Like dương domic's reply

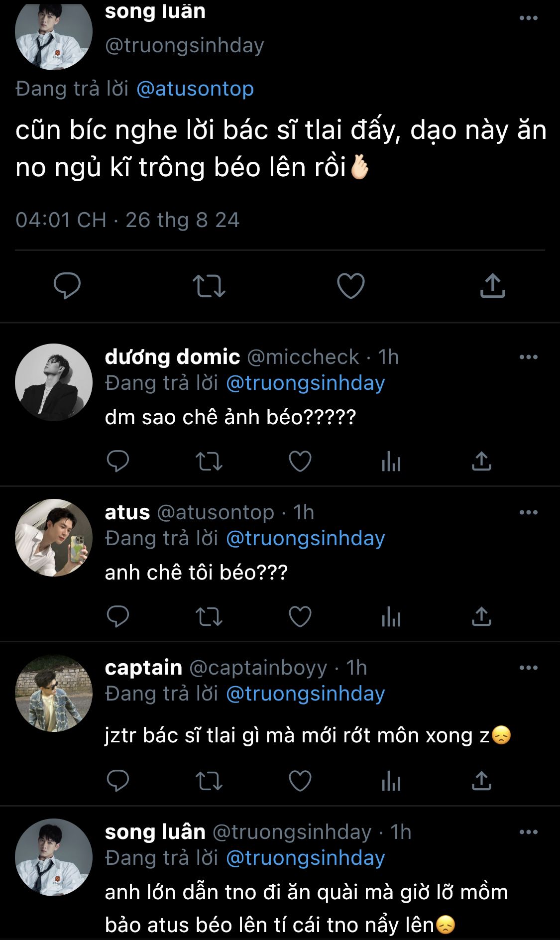point(300,462)
